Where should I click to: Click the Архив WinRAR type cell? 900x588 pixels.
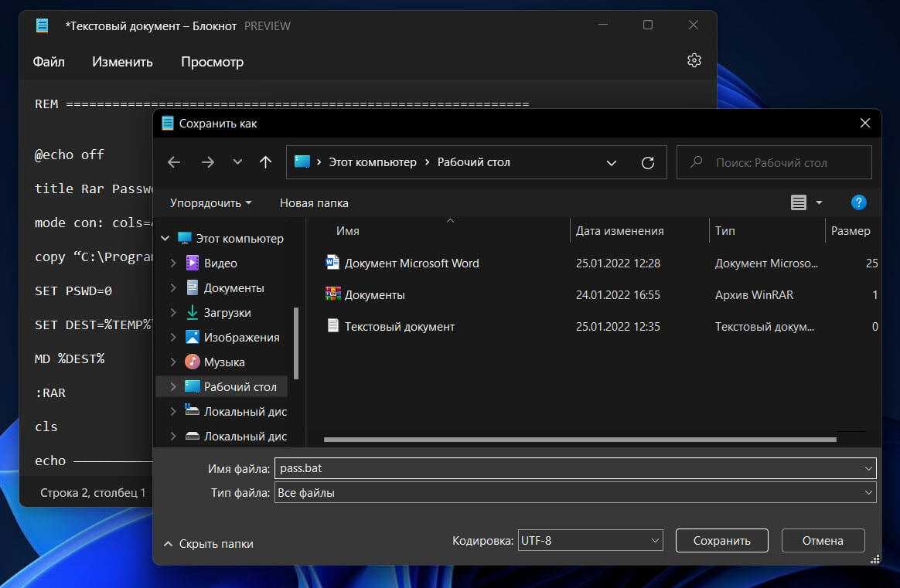[x=754, y=295]
